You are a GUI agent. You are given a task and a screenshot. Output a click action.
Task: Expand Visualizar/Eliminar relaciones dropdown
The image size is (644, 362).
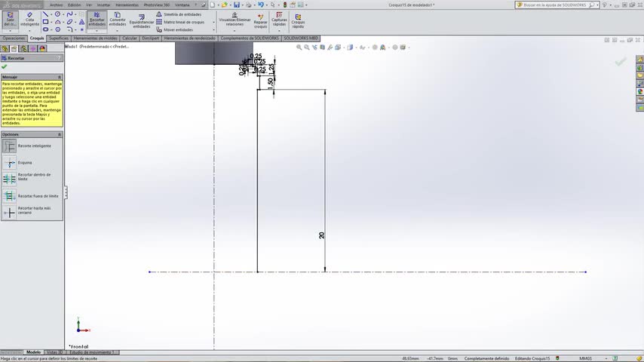[x=235, y=31]
